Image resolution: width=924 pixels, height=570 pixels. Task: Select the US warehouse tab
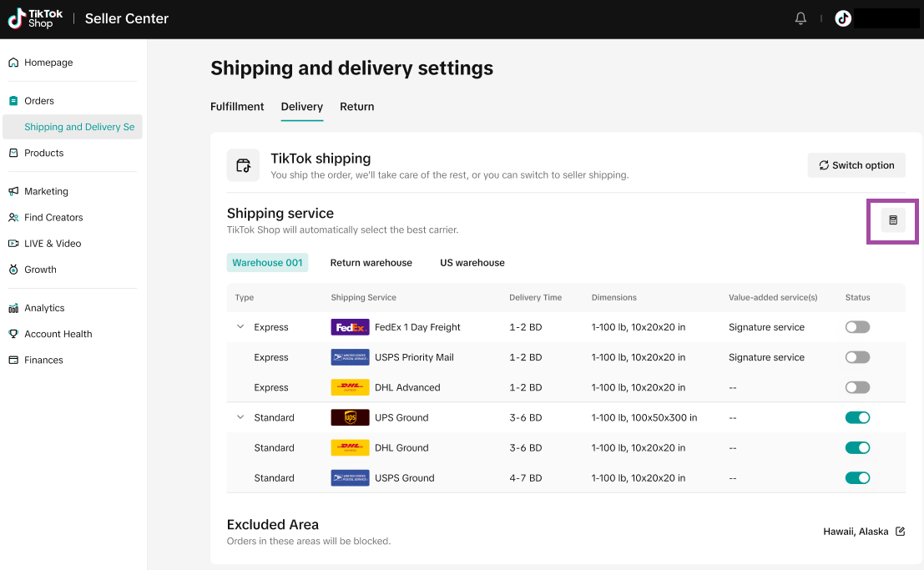472,262
